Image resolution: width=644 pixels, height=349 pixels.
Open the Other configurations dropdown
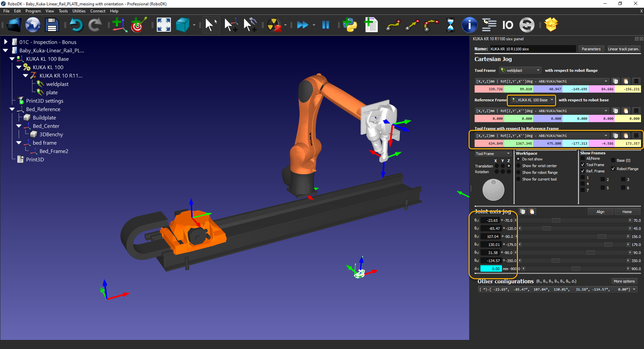coord(557,289)
